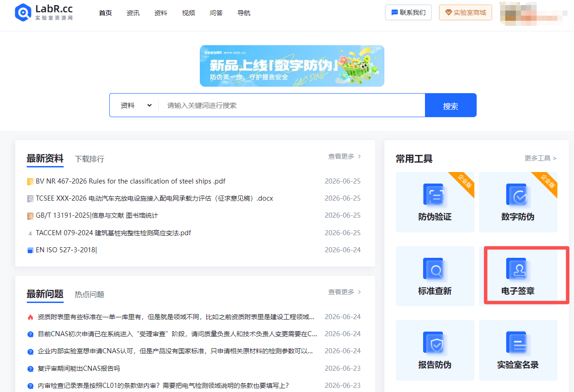Switch to the 最新资料 tab
This screenshot has height=392, width=574.
click(45, 159)
